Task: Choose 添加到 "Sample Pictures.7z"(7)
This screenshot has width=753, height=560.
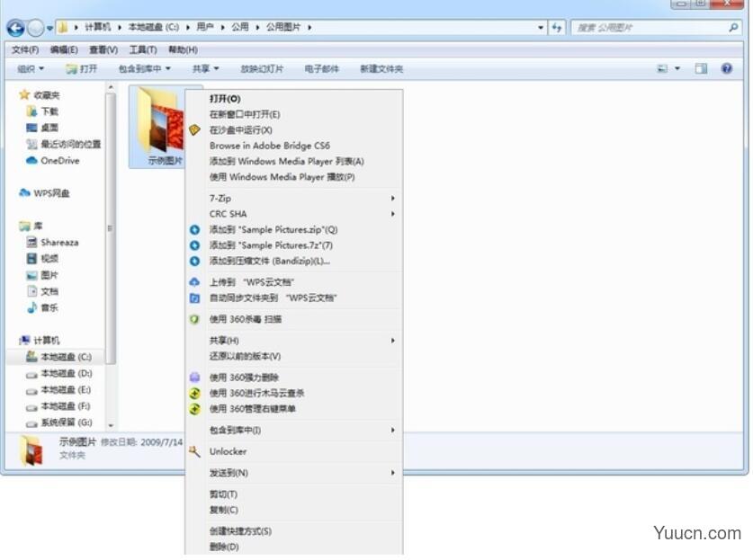Action: pos(294,245)
